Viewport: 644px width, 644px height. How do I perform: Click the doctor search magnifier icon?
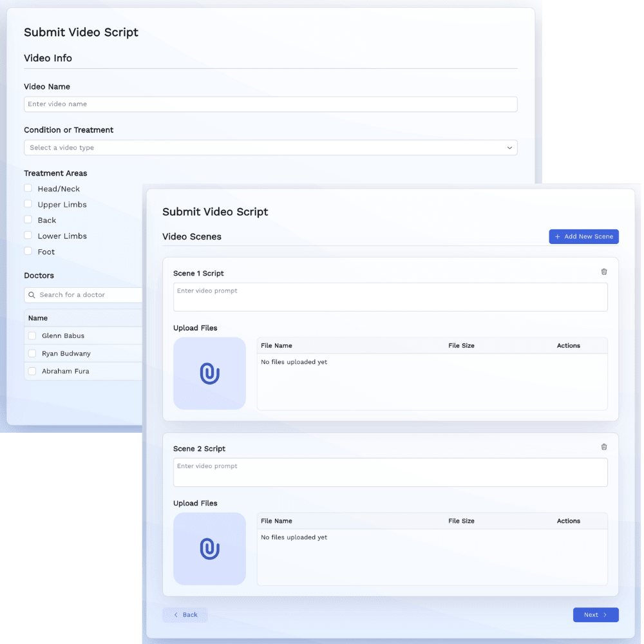click(x=32, y=295)
